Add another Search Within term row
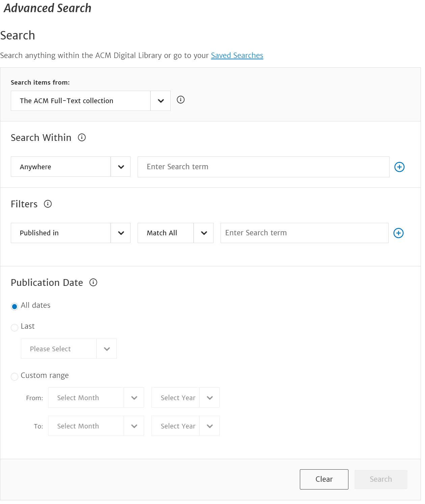Viewport: 425px width, 504px height. pos(400,167)
